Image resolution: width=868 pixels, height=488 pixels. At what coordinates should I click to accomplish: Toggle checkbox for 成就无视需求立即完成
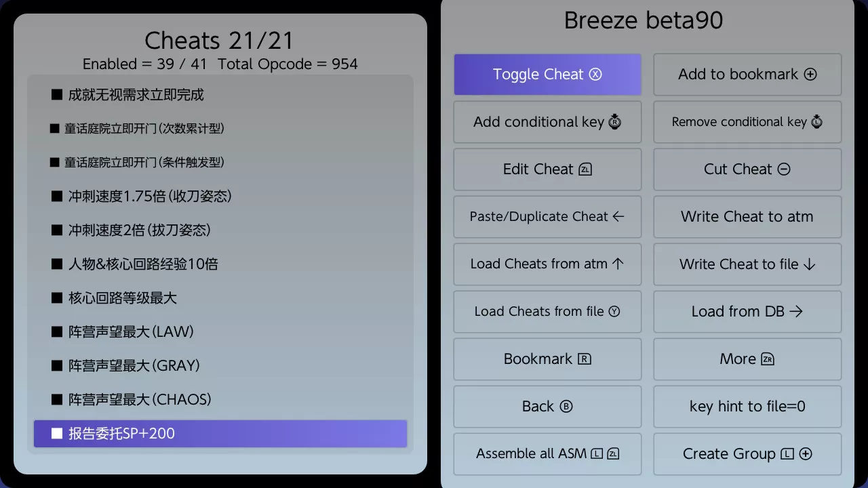pyautogui.click(x=57, y=95)
